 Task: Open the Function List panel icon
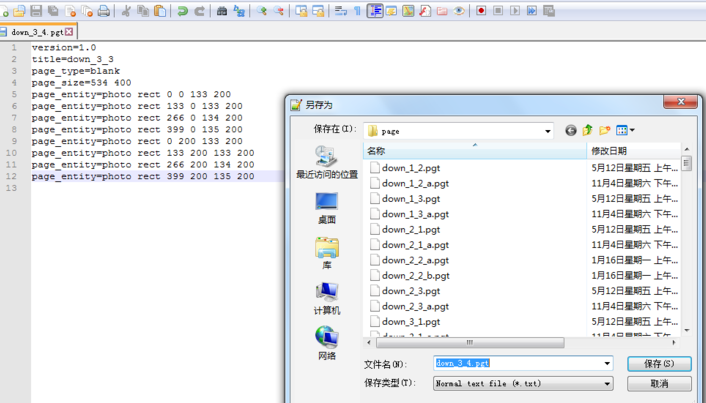coord(425,11)
